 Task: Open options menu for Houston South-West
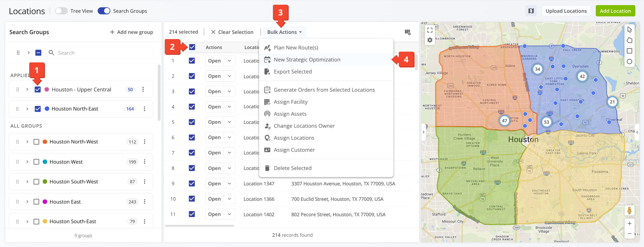pos(145,182)
